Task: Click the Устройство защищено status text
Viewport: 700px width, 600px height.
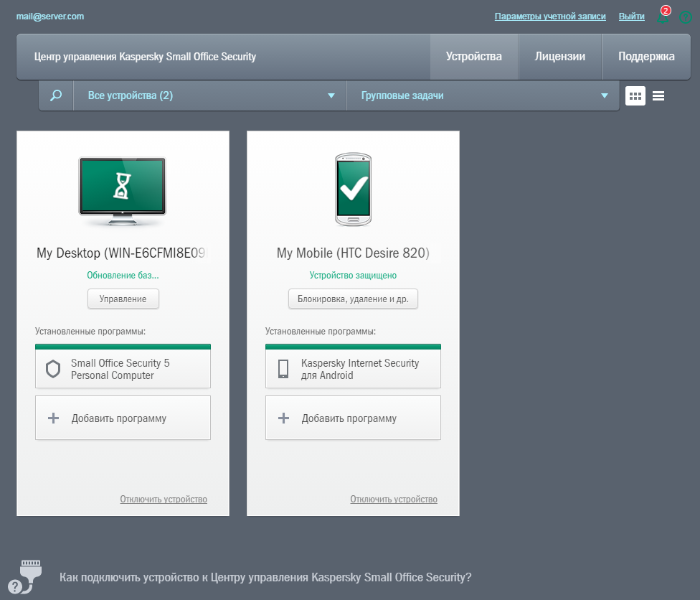Action: point(353,275)
